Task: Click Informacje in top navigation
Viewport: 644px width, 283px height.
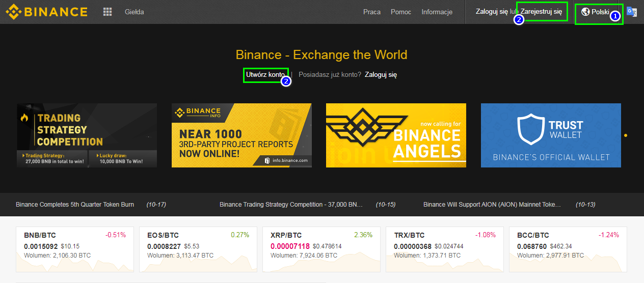Action: [x=437, y=12]
